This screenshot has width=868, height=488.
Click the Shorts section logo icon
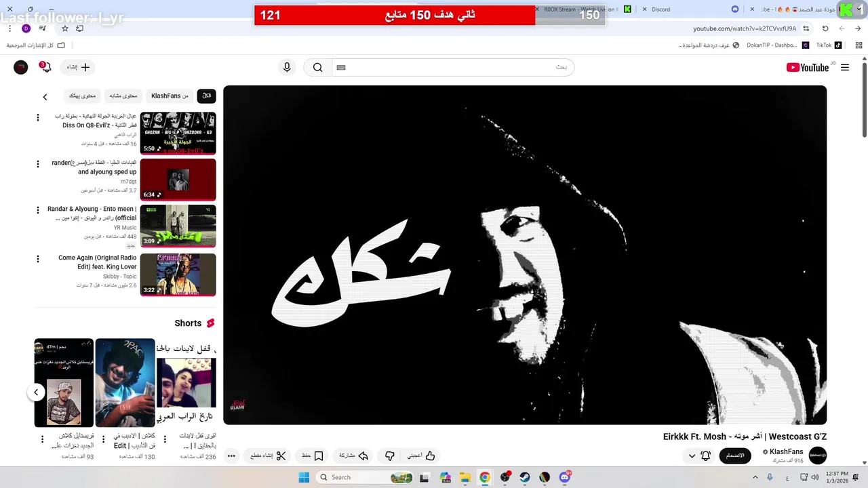pyautogui.click(x=210, y=323)
